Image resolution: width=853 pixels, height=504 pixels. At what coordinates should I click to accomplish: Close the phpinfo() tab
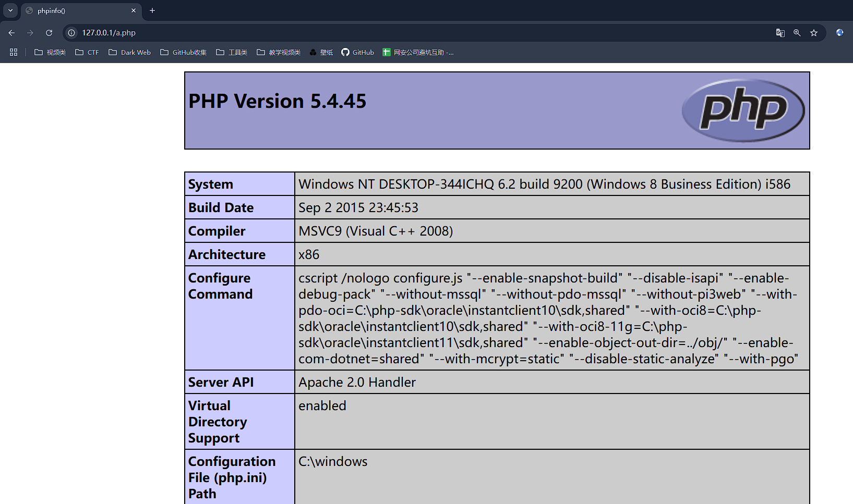(x=134, y=10)
